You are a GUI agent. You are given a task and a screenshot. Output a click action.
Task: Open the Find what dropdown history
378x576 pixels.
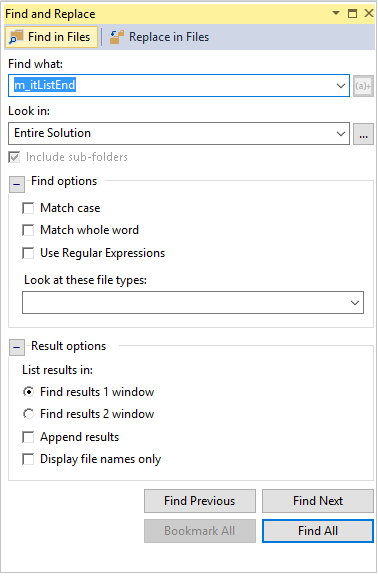[x=341, y=86]
